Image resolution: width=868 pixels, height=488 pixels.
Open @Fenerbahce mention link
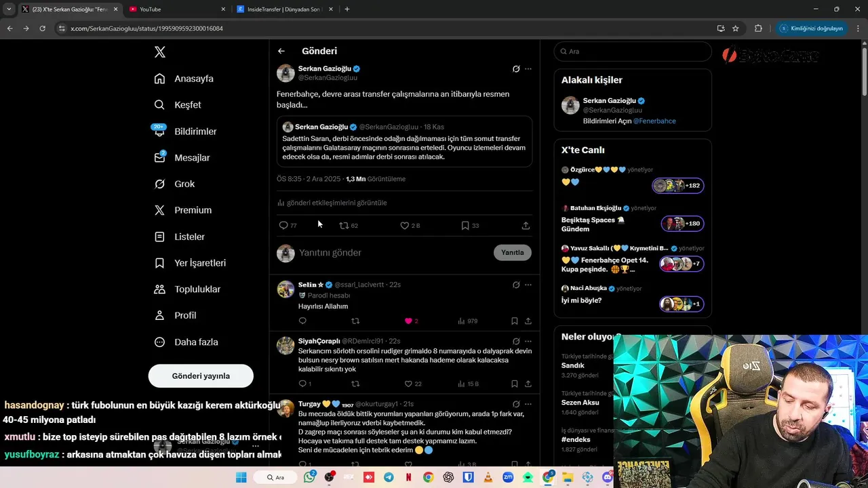tap(654, 121)
